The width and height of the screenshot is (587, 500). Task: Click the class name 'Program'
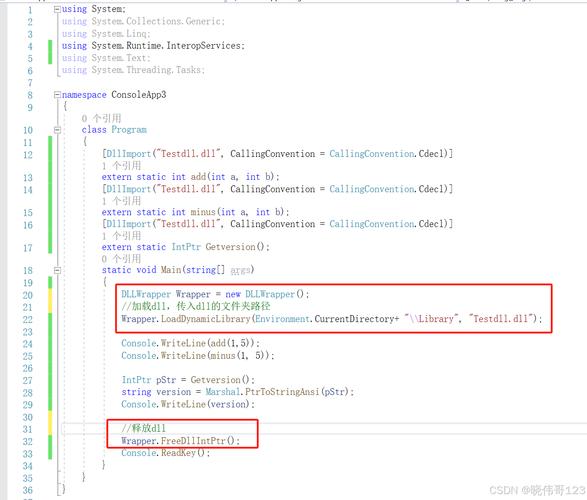(129, 130)
